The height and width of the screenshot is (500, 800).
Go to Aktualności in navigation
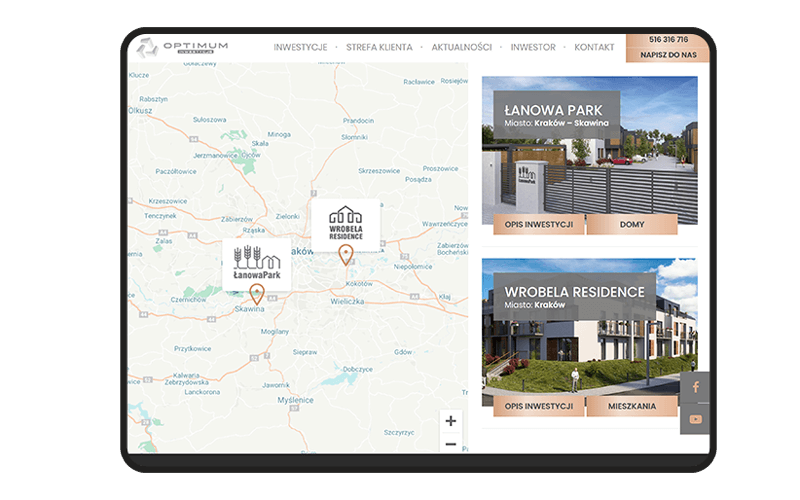pos(462,47)
